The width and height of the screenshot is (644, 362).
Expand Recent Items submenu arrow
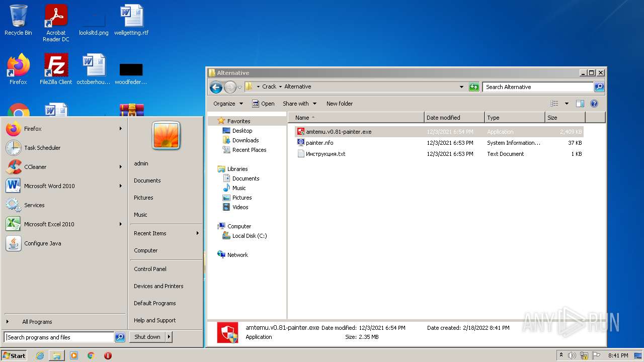[198, 233]
